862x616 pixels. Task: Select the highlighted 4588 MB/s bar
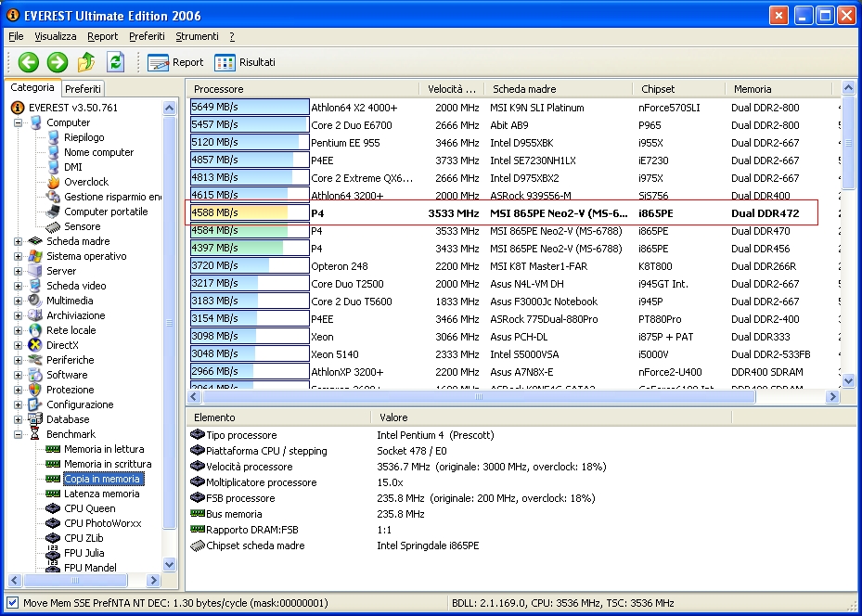(250, 212)
